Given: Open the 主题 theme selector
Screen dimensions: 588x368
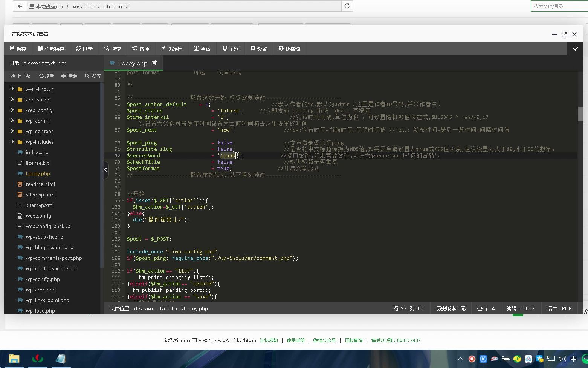Looking at the screenshot, I should pyautogui.click(x=231, y=49).
